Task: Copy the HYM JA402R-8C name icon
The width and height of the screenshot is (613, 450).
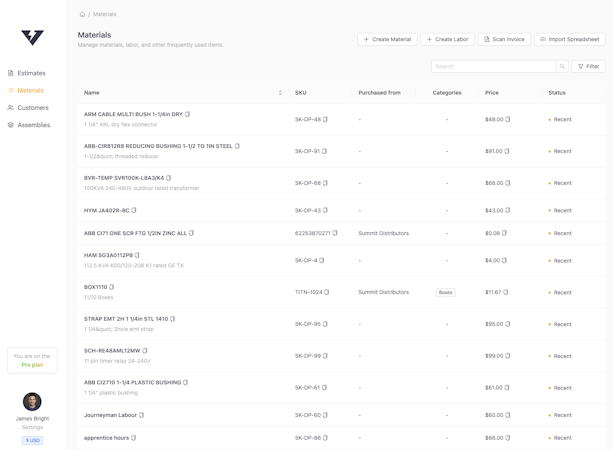Action: [134, 210]
